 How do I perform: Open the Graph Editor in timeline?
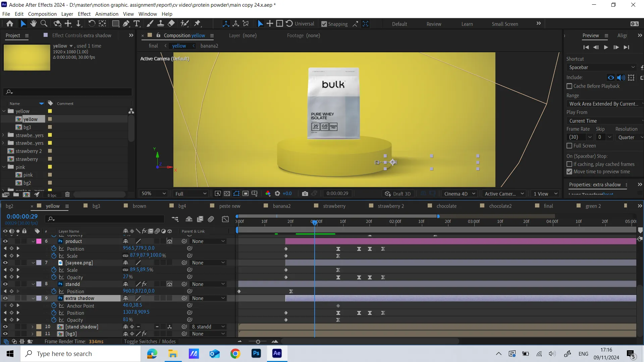(225, 219)
